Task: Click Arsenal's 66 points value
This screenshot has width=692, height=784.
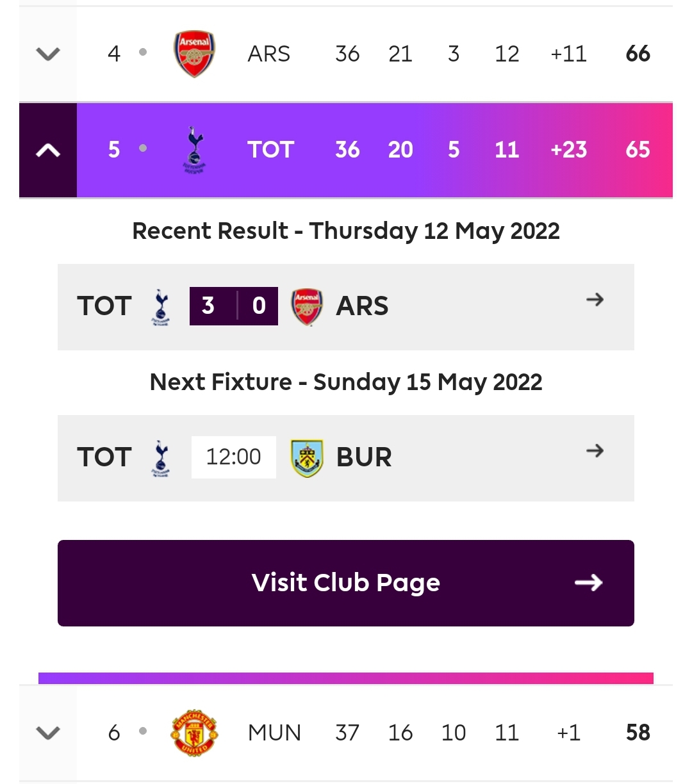Action: [638, 54]
